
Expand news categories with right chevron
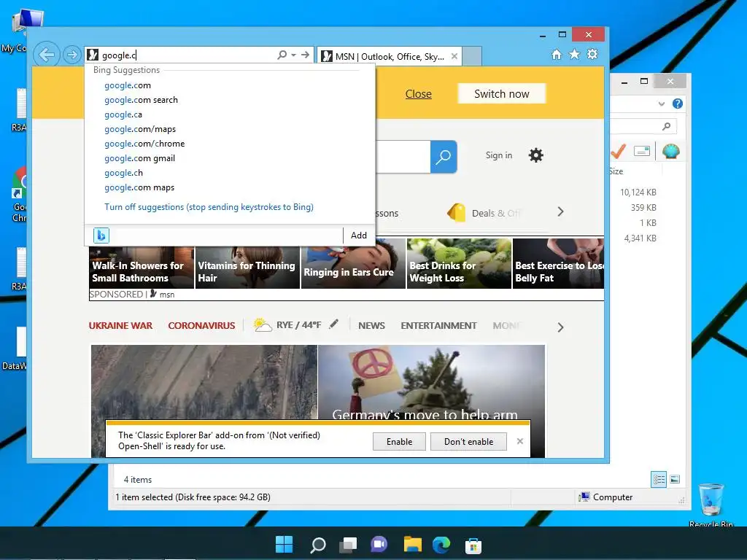(561, 327)
